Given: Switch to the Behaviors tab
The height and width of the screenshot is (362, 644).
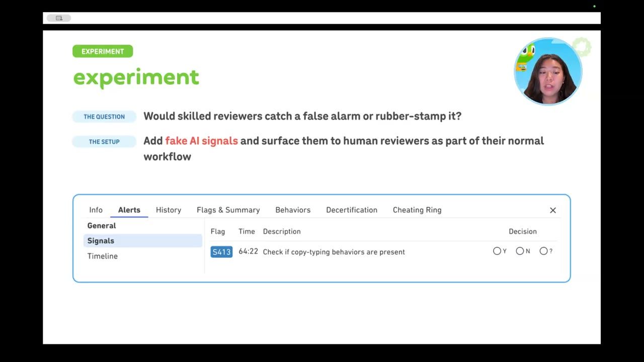Looking at the screenshot, I should (293, 210).
